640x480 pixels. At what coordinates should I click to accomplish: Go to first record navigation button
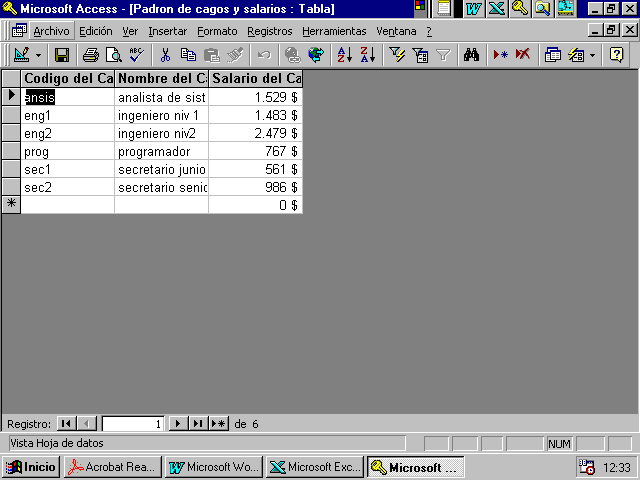66,424
